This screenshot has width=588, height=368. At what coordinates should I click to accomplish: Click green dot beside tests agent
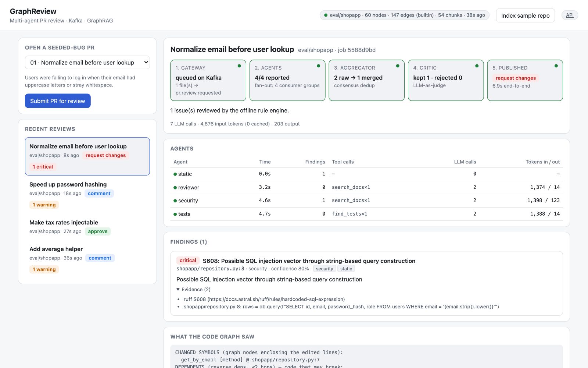coord(175,214)
